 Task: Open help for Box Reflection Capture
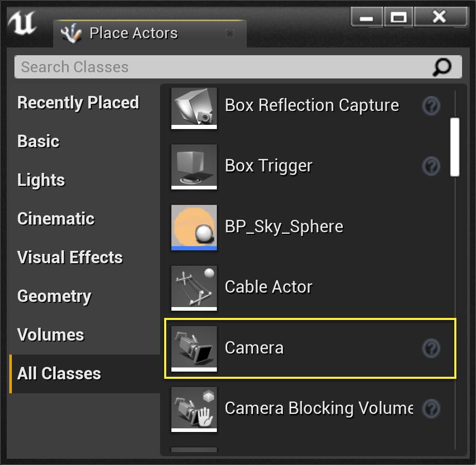(x=431, y=106)
